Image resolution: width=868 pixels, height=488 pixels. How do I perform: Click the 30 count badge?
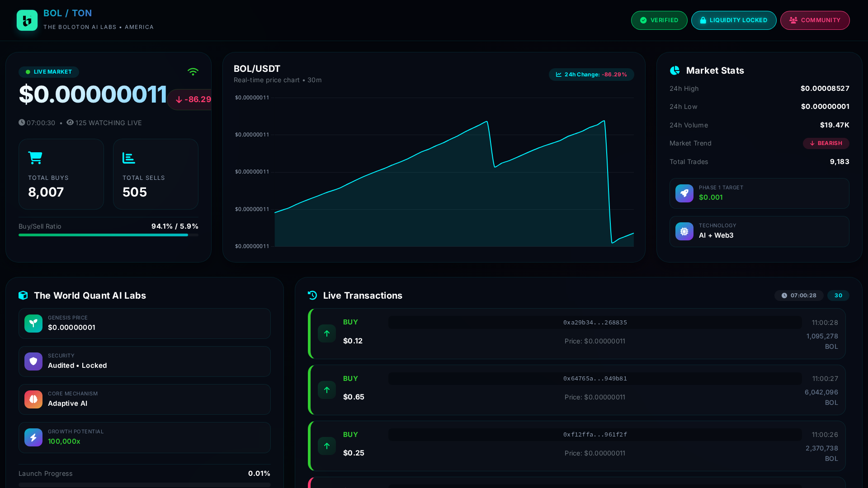838,296
